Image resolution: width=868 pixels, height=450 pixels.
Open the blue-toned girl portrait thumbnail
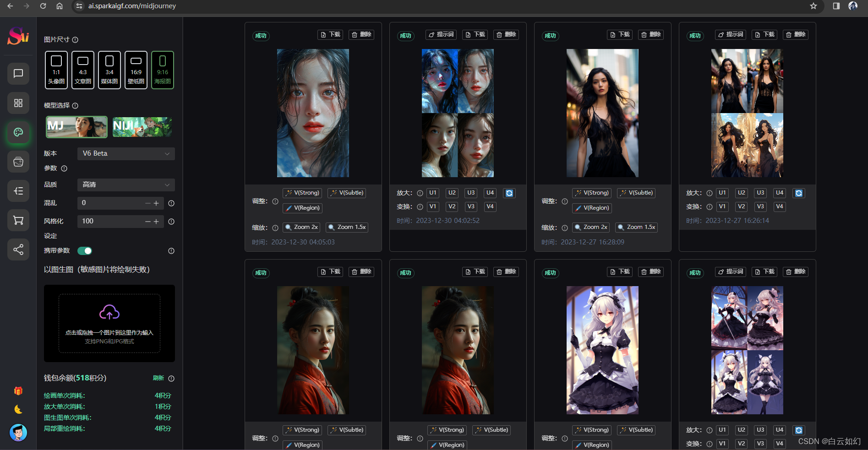click(x=313, y=113)
